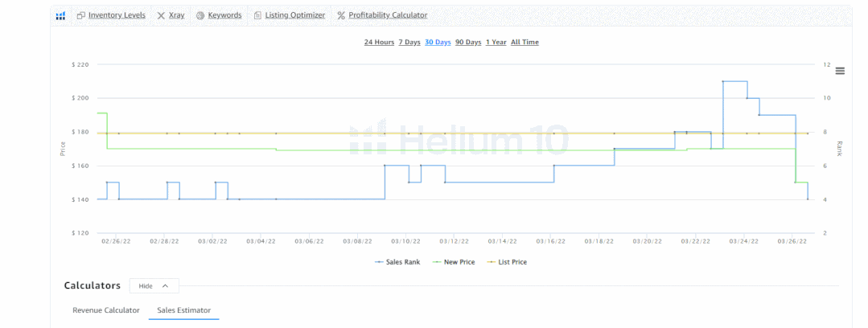Toggle Sales Rank series in legend
The height and width of the screenshot is (328, 868).
click(397, 262)
